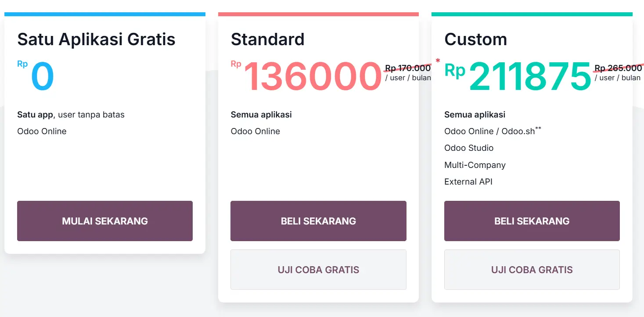Image resolution: width=644 pixels, height=317 pixels.
Task: Start UJI COBA GRATIS for Standard plan
Action: [x=318, y=270]
